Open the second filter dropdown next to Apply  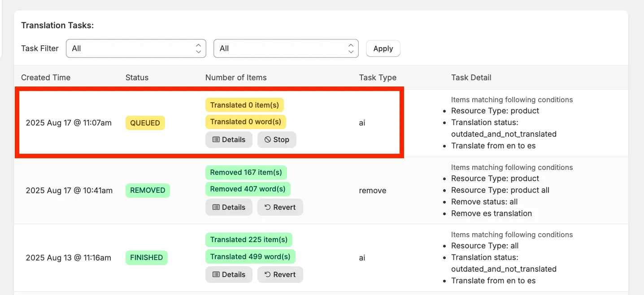coord(286,48)
